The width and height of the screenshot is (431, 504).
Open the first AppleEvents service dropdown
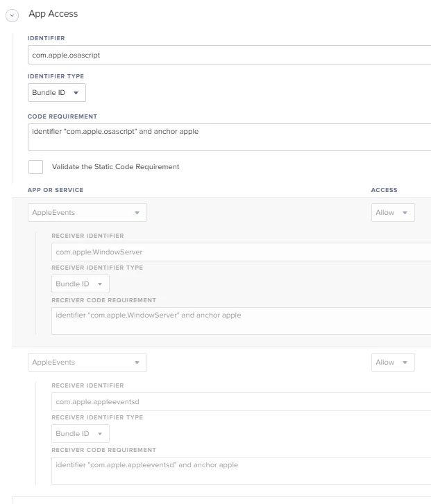[87, 212]
